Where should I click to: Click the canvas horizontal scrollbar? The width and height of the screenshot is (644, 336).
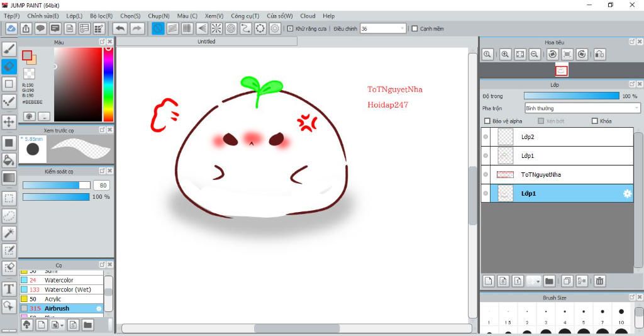point(297,328)
